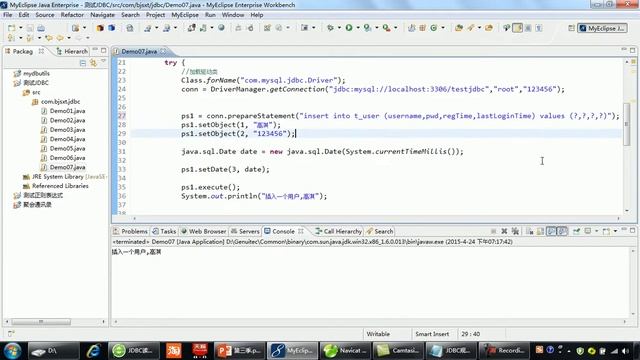Open Package Explorer view menu triangle

click(103, 61)
